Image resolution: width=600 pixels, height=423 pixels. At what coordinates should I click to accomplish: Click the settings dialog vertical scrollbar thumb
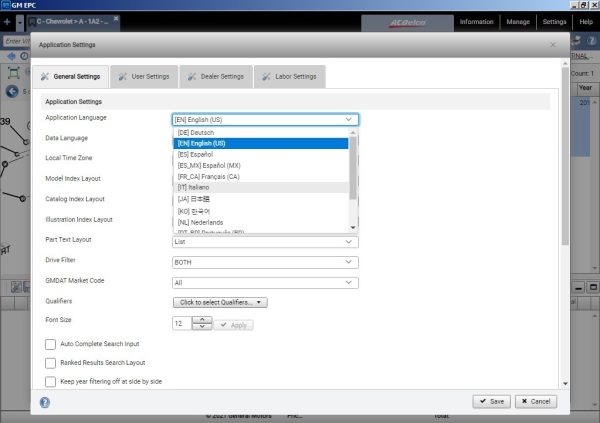[565, 156]
